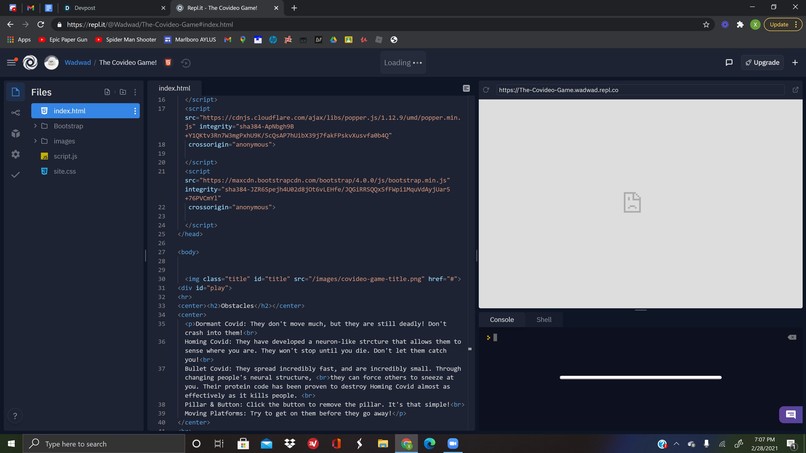Screen dimensions: 806x453
Task: Click the Loading run button
Action: [x=403, y=63]
